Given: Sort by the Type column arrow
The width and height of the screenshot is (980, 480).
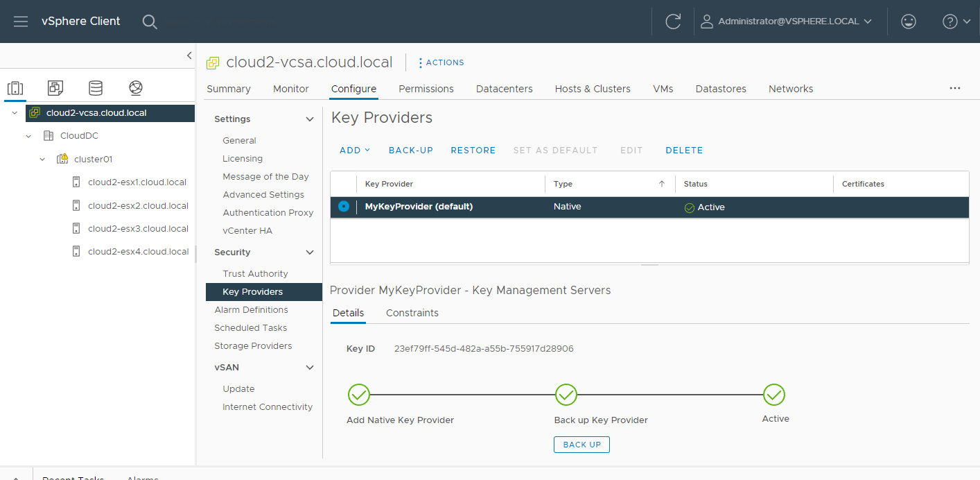Looking at the screenshot, I should (x=662, y=184).
